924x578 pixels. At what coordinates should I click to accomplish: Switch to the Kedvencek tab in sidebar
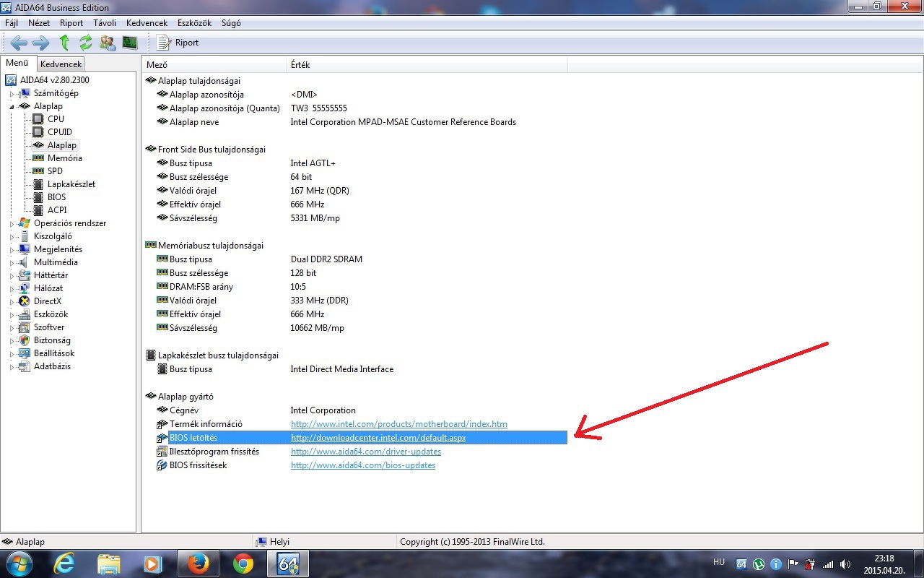(61, 64)
